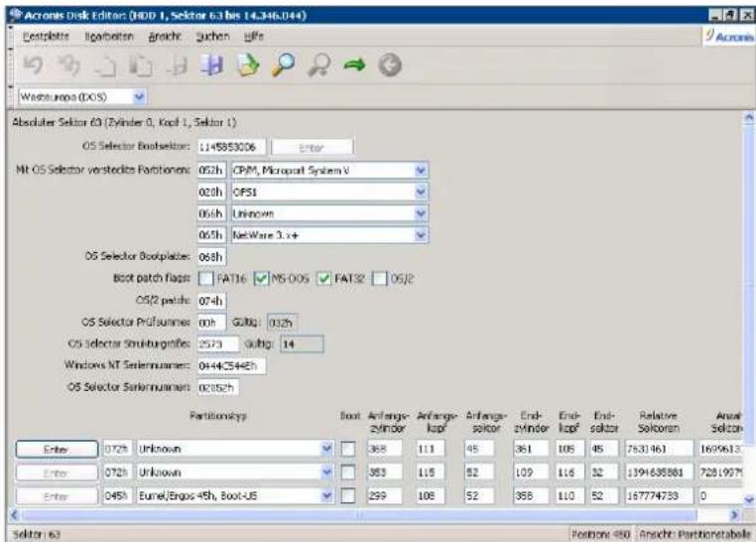The height and width of the screenshot is (542, 756).
Task: Click the Windows NT Seriennummer field
Action: [231, 365]
